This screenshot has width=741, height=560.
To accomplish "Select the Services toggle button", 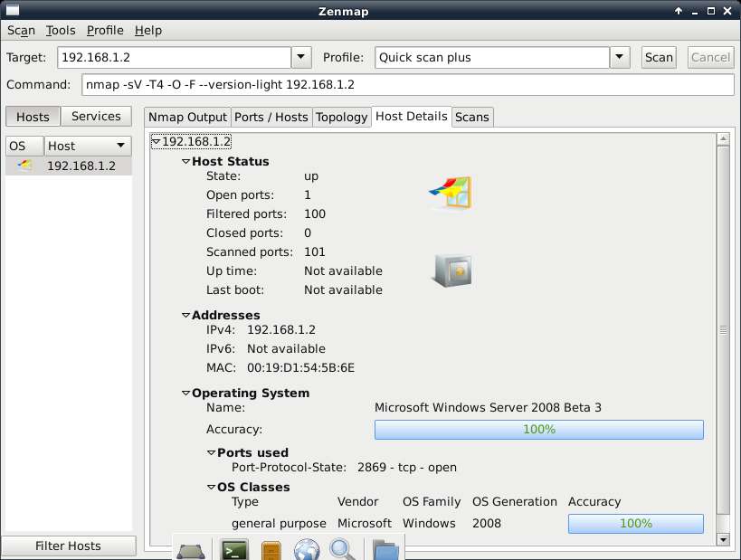I will click(96, 117).
